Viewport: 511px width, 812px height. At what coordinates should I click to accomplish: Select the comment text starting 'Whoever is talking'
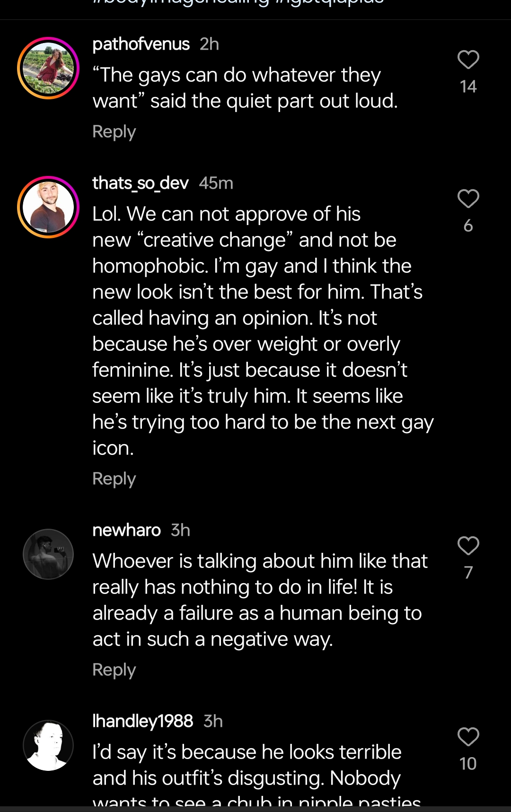point(260,600)
